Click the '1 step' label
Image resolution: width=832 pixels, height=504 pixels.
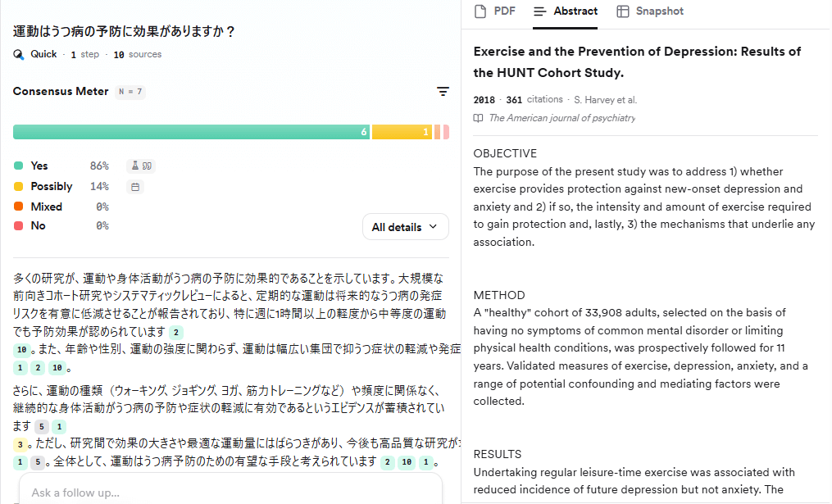(85, 55)
